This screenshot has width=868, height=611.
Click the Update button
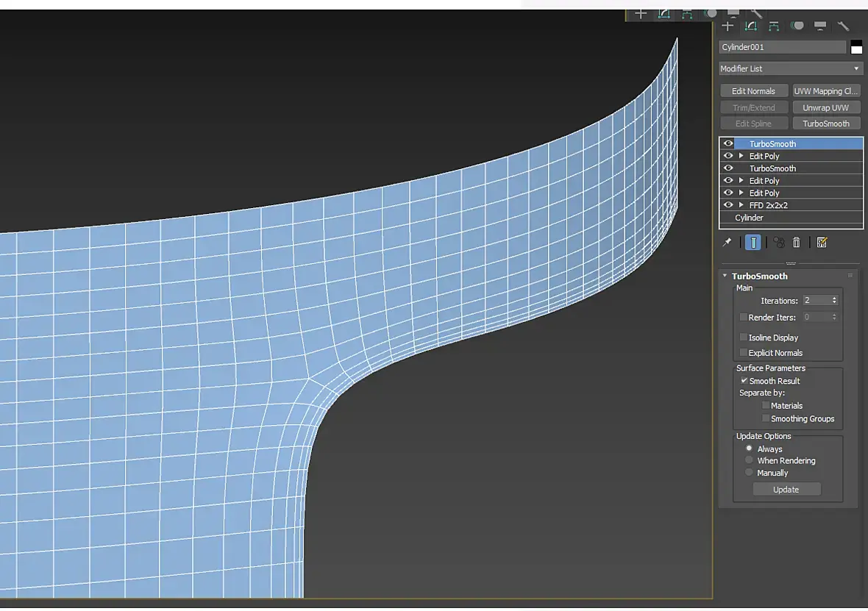(786, 489)
